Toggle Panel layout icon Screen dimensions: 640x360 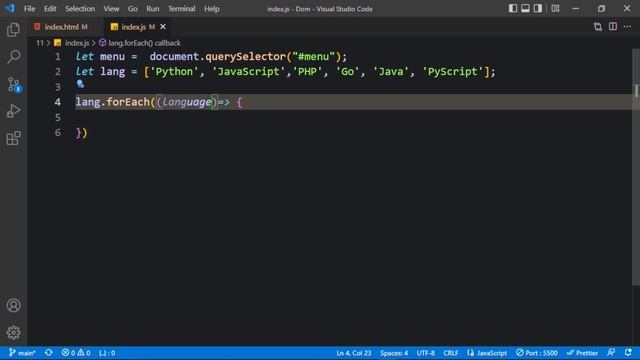click(525, 8)
